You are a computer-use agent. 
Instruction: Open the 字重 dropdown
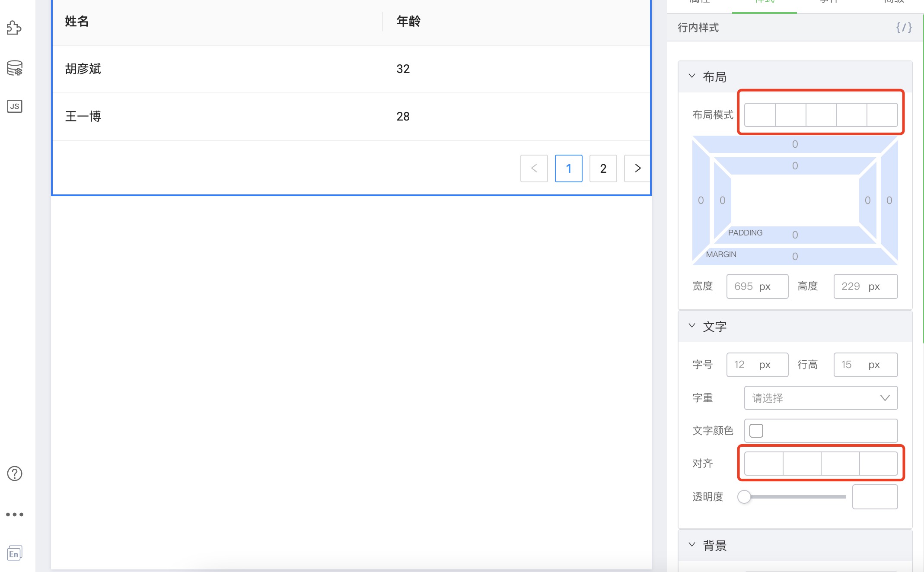pyautogui.click(x=821, y=398)
